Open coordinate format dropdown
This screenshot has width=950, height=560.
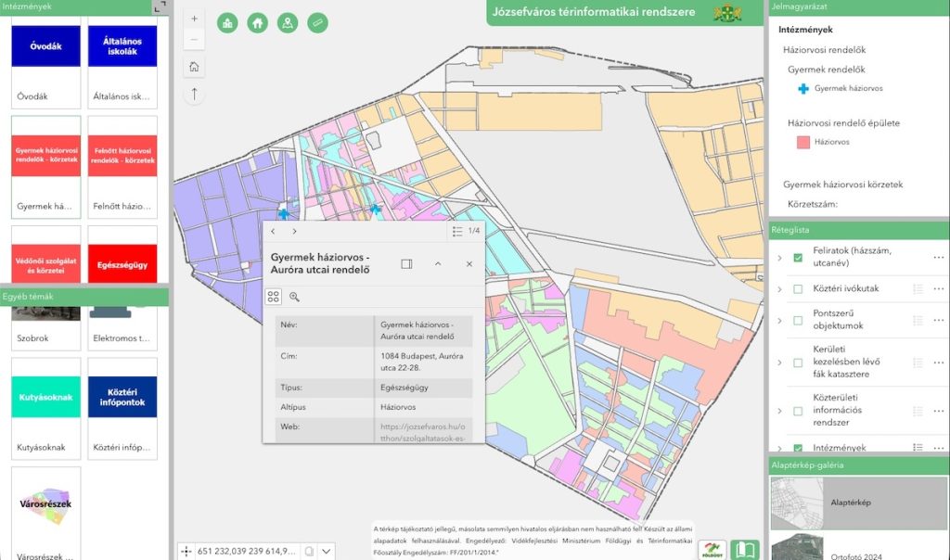click(x=326, y=551)
